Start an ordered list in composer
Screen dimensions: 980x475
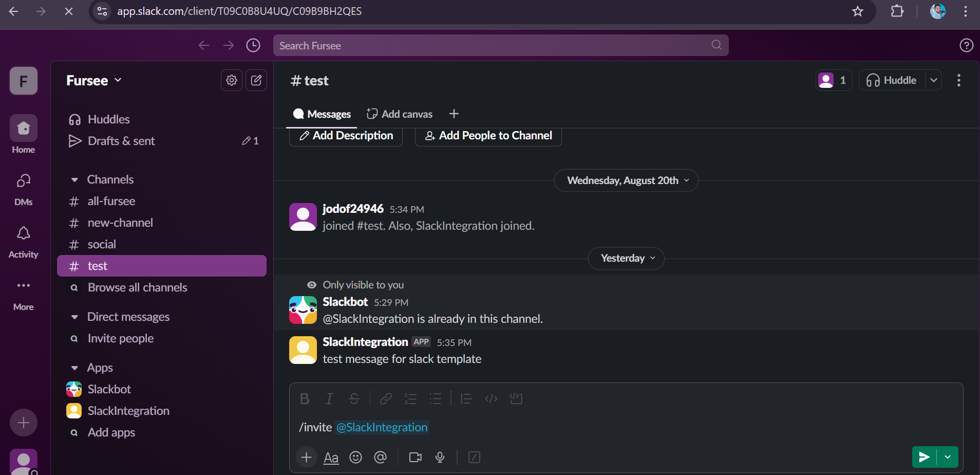(x=410, y=399)
